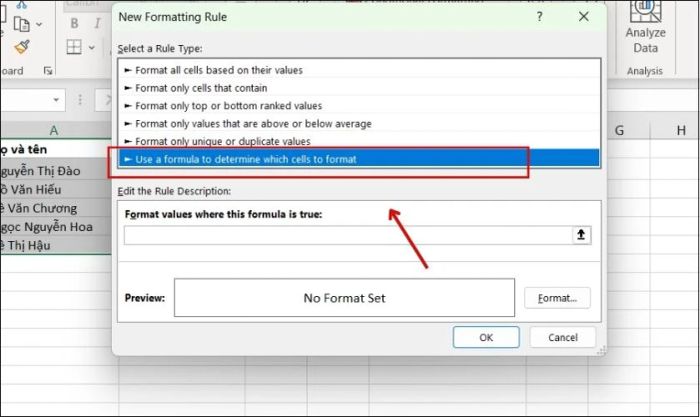700x417 pixels.
Task: Select column A header
Action: coord(55,130)
